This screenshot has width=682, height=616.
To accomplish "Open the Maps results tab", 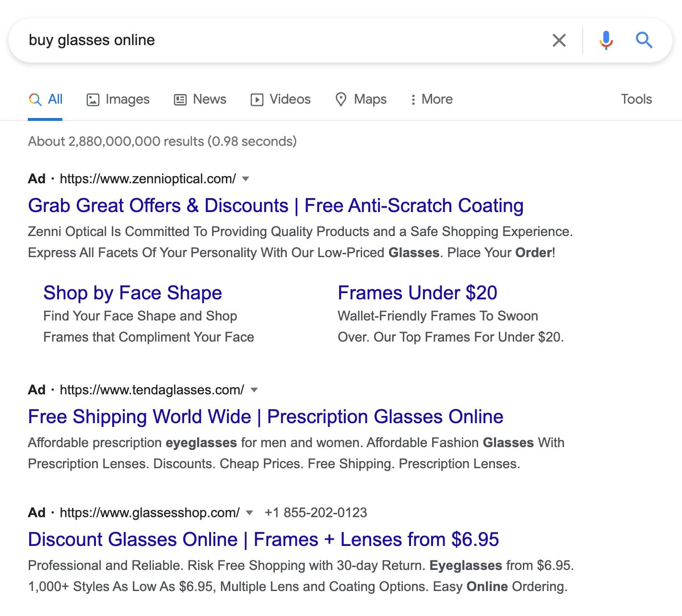I will (361, 99).
